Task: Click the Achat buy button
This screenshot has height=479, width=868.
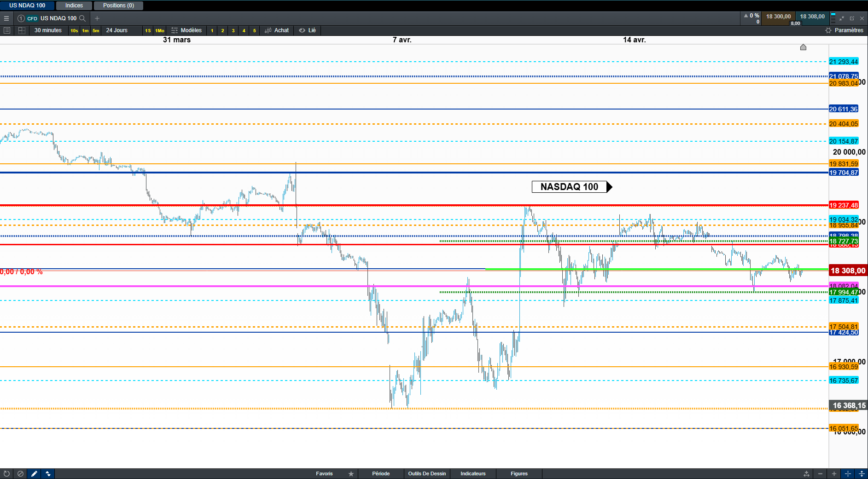Action: click(x=281, y=30)
